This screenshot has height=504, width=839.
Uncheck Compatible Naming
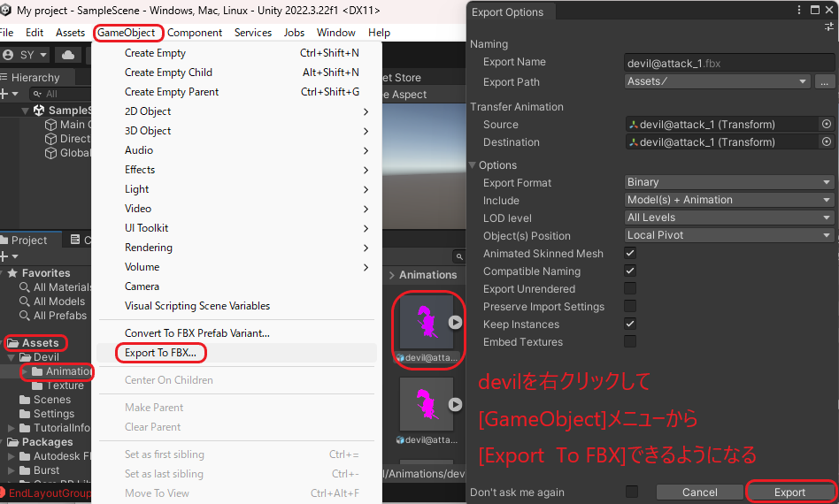click(630, 271)
